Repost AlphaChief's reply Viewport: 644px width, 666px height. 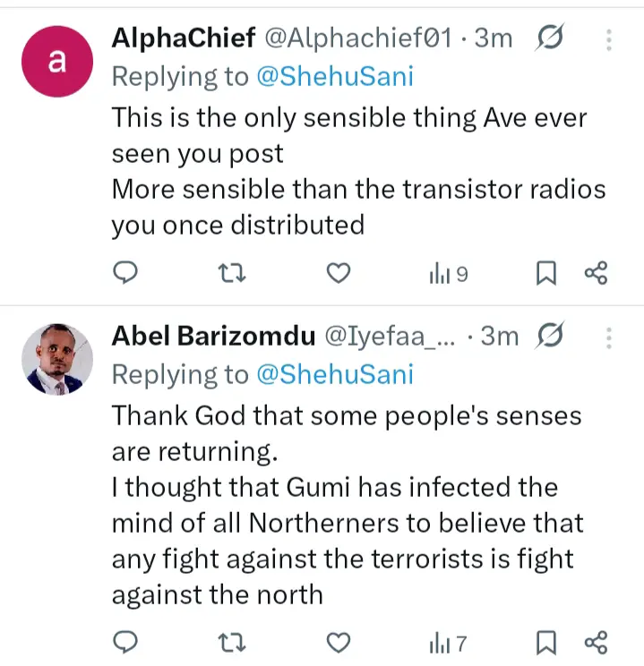click(233, 273)
